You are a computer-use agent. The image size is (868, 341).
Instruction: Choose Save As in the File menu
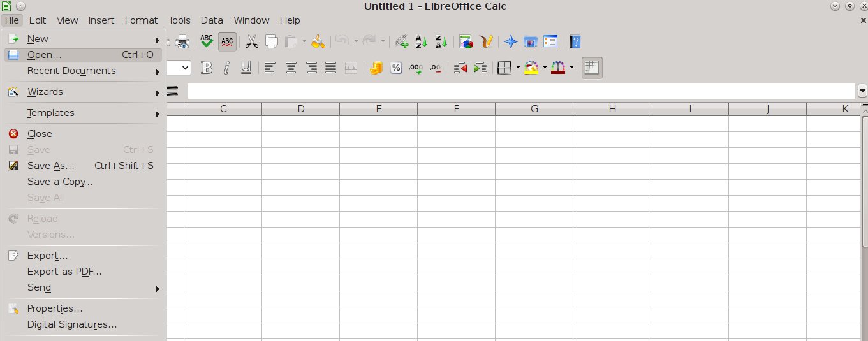coord(51,166)
